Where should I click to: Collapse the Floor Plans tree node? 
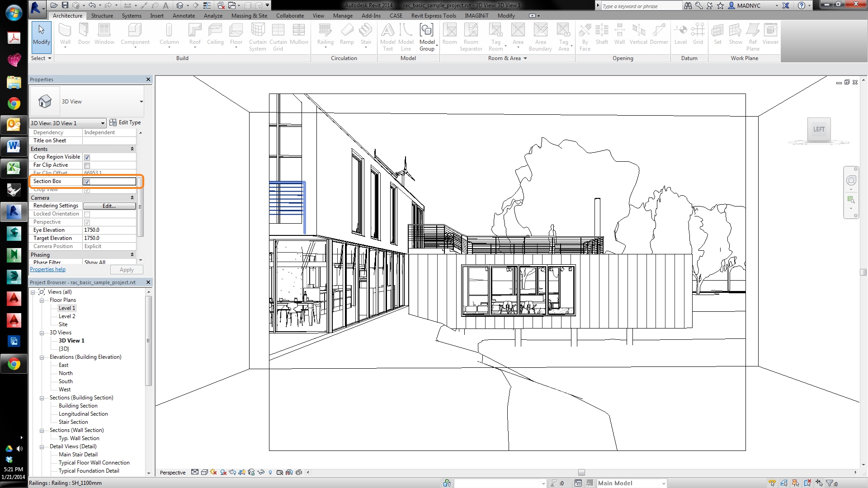click(x=42, y=300)
